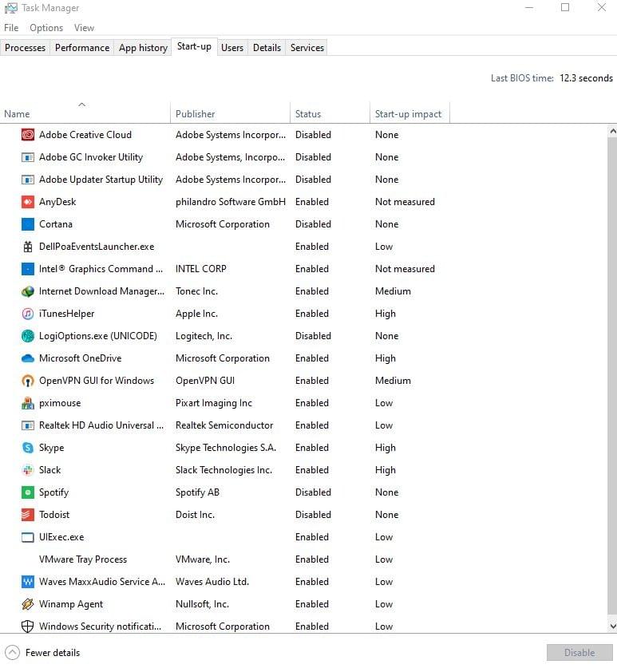The height and width of the screenshot is (672, 617).
Task: Select the green Spotify icon
Action: (28, 492)
